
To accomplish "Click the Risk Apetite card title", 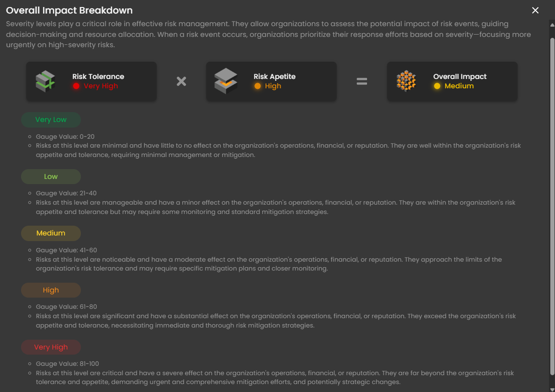I will tap(274, 77).
